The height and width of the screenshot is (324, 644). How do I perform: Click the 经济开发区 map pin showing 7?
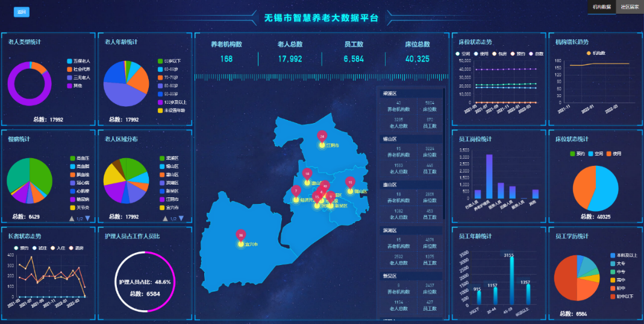pos(295,191)
